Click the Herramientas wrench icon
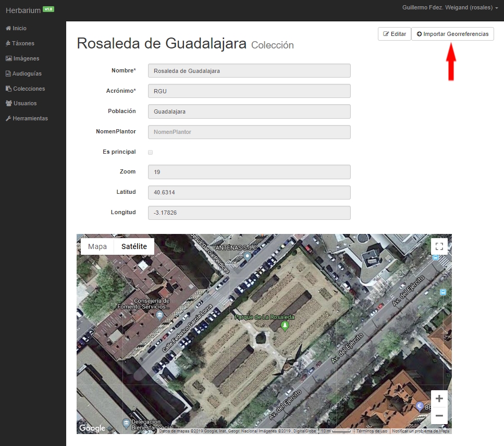Viewport: 504px width, 446px height. [x=8, y=118]
